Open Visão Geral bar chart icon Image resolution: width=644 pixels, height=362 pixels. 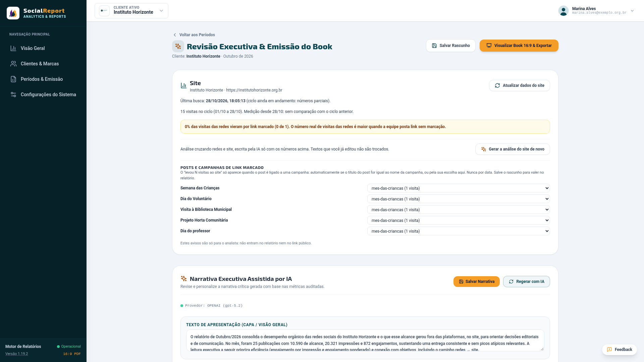(x=13, y=48)
